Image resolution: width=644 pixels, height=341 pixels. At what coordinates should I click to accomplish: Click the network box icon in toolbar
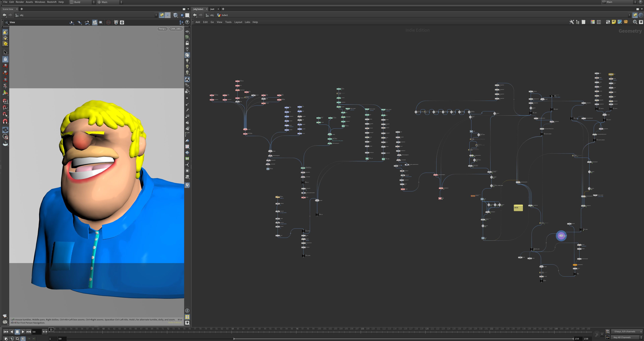(x=608, y=22)
